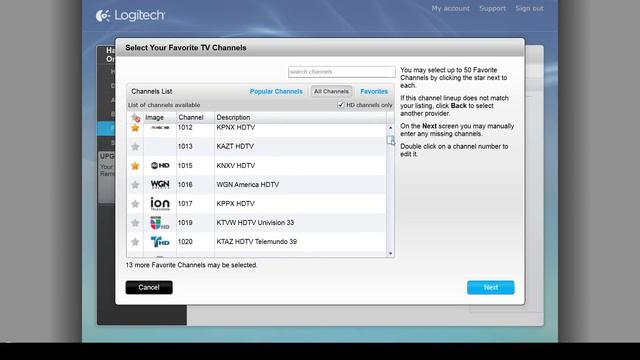Star KTVW HDTV Univision 33
The height and width of the screenshot is (360, 640).
coord(135,223)
